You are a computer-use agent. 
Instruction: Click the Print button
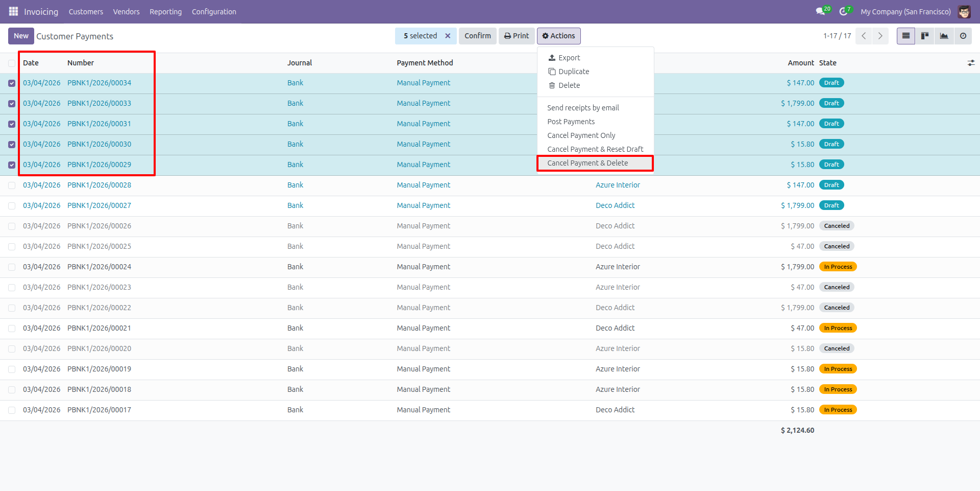pos(517,36)
